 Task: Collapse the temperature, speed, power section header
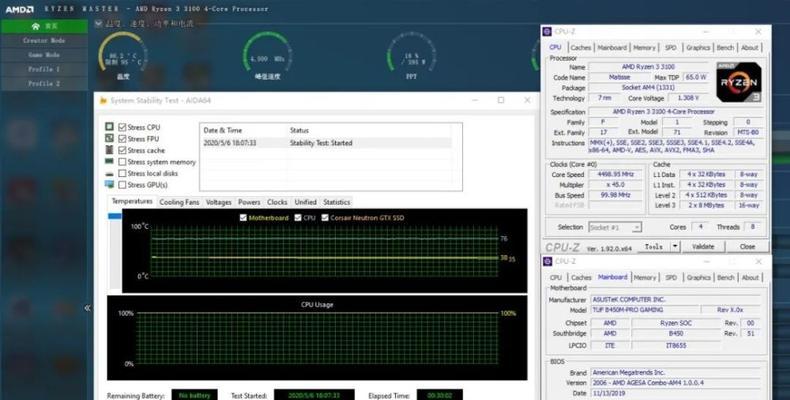pos(98,24)
